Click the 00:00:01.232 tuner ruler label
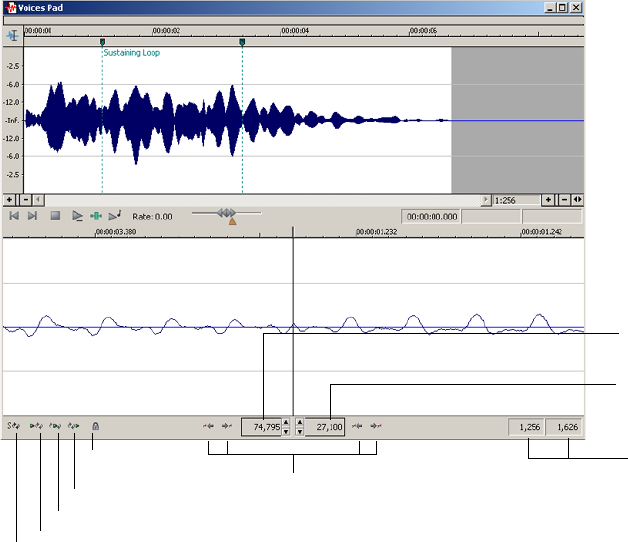This screenshot has height=542, width=628. click(376, 232)
